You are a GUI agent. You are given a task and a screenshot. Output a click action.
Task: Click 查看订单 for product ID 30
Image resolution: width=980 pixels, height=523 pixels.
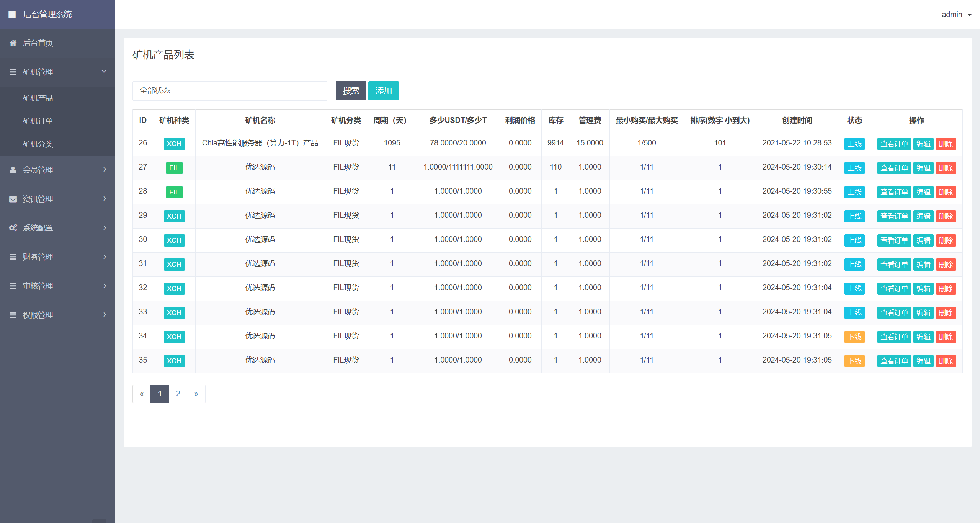894,240
